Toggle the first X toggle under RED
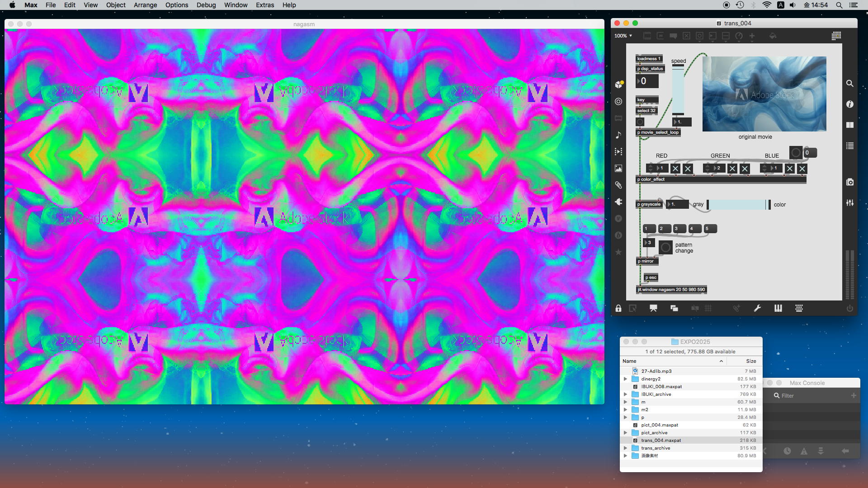Viewport: 868px width, 488px height. click(x=675, y=169)
